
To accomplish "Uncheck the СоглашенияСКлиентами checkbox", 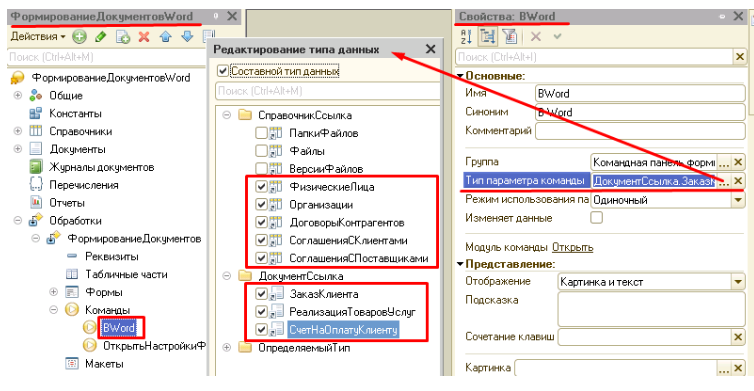I will coord(261,240).
